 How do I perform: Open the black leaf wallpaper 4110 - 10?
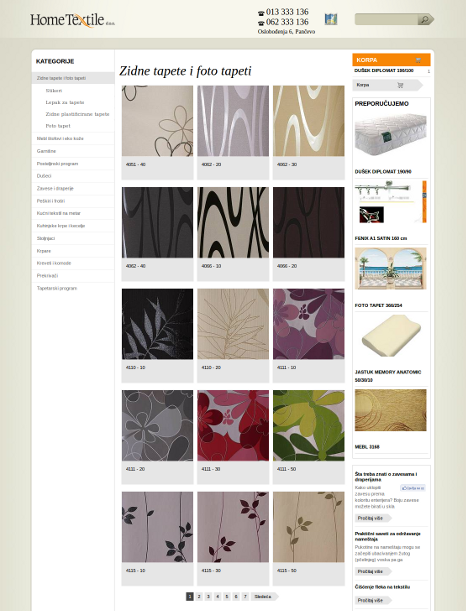tap(157, 324)
